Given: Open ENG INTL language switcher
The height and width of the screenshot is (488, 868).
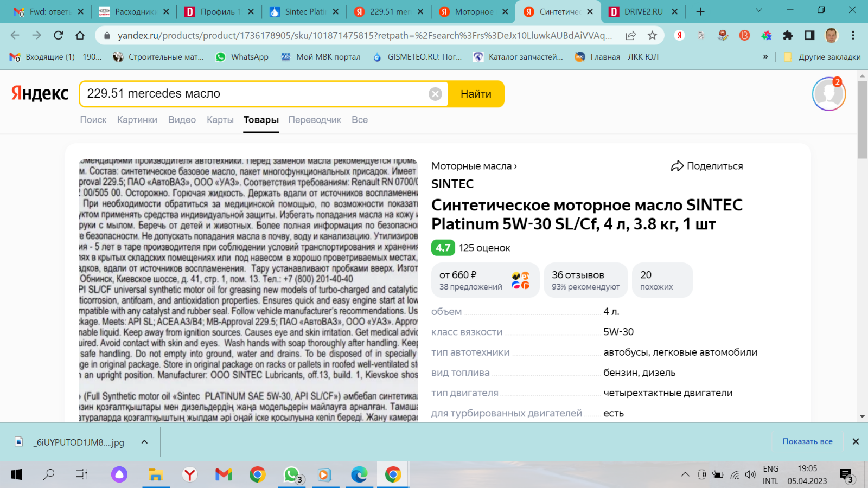Looking at the screenshot, I should [770, 475].
